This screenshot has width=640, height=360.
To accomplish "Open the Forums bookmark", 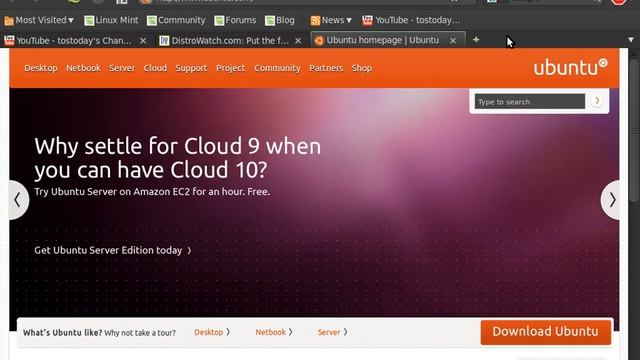I will point(235,20).
